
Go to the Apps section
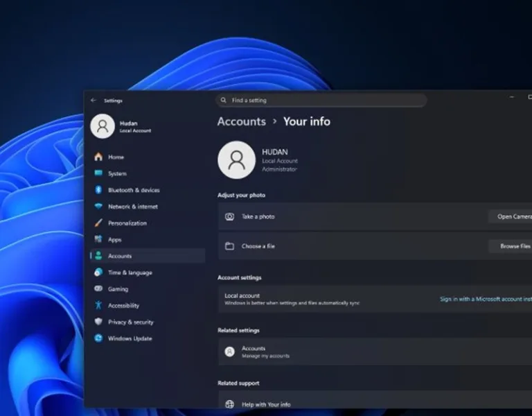114,240
